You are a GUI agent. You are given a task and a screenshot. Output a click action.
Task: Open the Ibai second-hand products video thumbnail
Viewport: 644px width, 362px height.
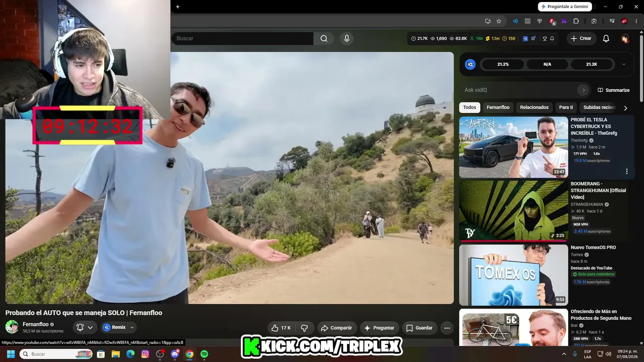[513, 327]
